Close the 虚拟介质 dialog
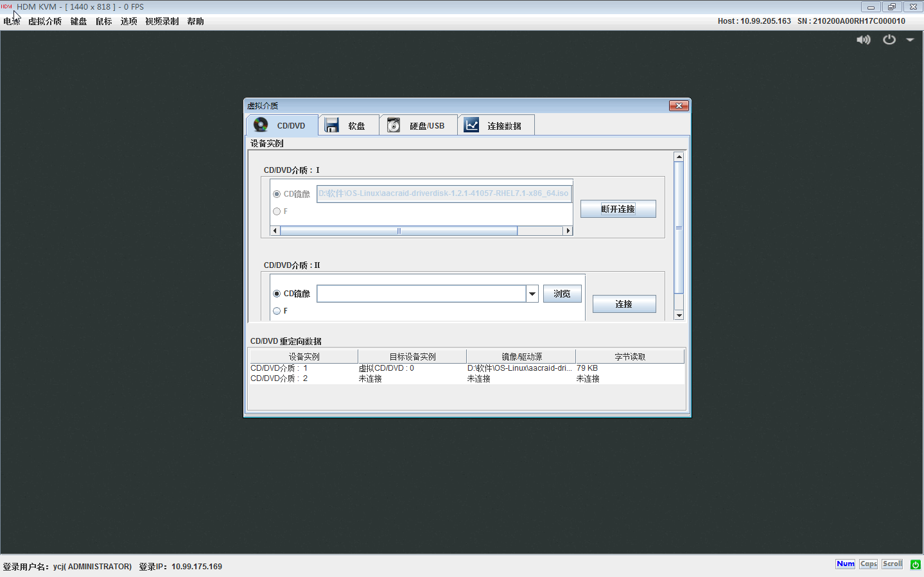Screen dimensions: 924x577 [x=679, y=105]
